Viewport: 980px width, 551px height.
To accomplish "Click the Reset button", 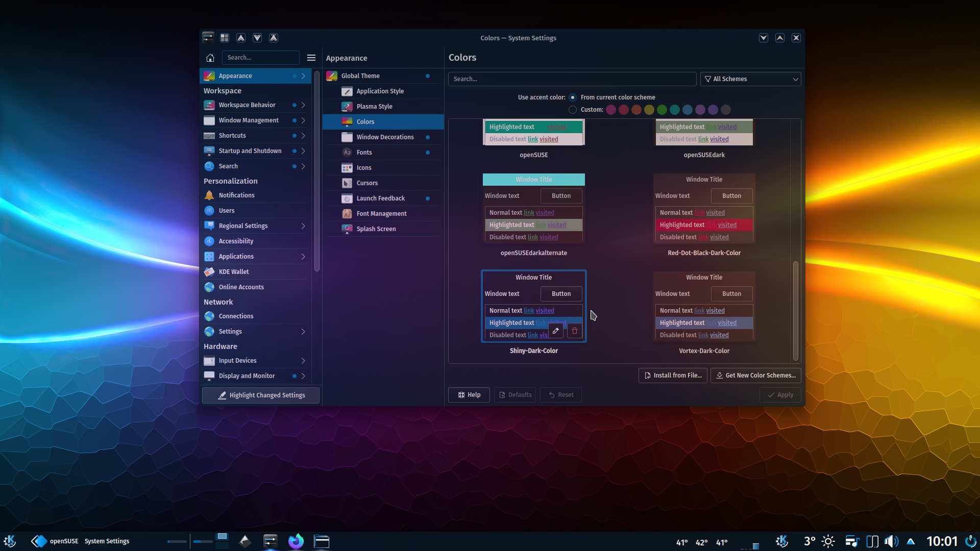I will coord(561,395).
